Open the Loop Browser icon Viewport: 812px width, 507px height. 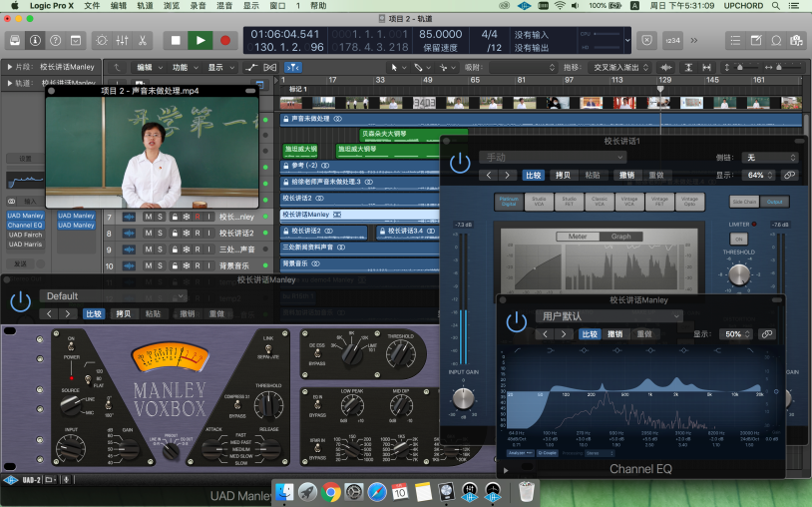(776, 40)
